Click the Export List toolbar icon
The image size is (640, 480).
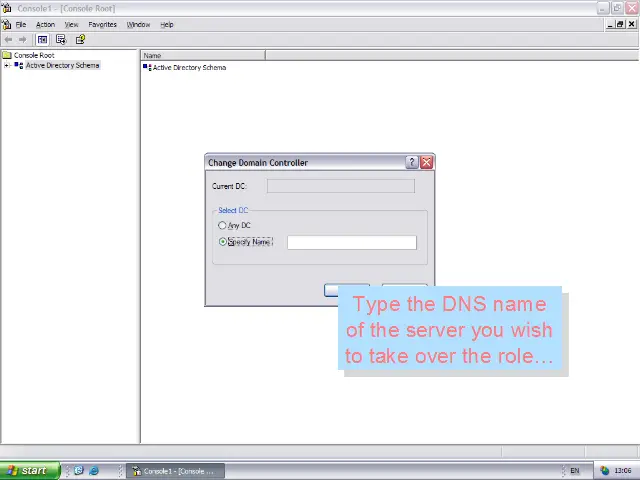61,39
